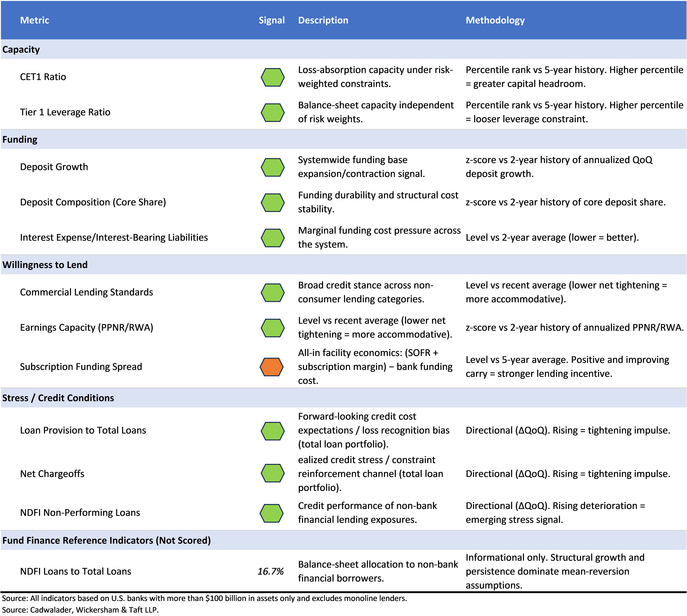This screenshot has width=687, height=616.
Task: Click the first green hexagon under Capacity
Action: click(273, 78)
